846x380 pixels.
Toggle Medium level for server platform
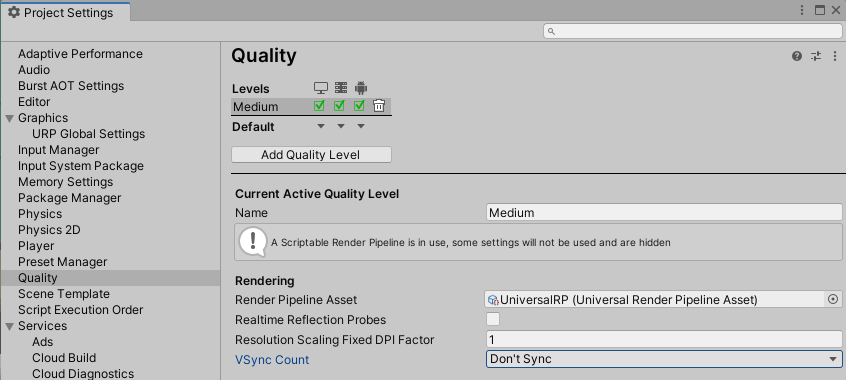(339, 106)
